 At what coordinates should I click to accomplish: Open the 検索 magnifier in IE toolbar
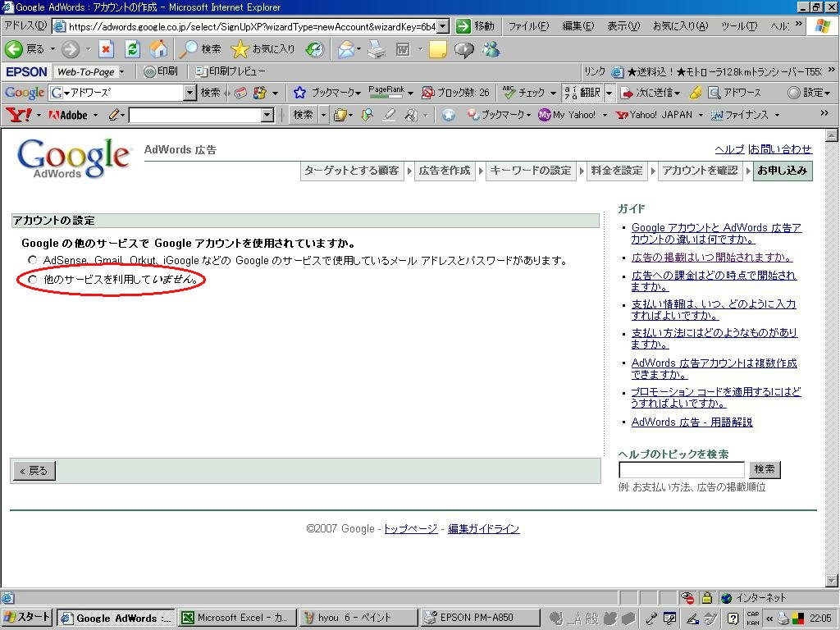188,49
